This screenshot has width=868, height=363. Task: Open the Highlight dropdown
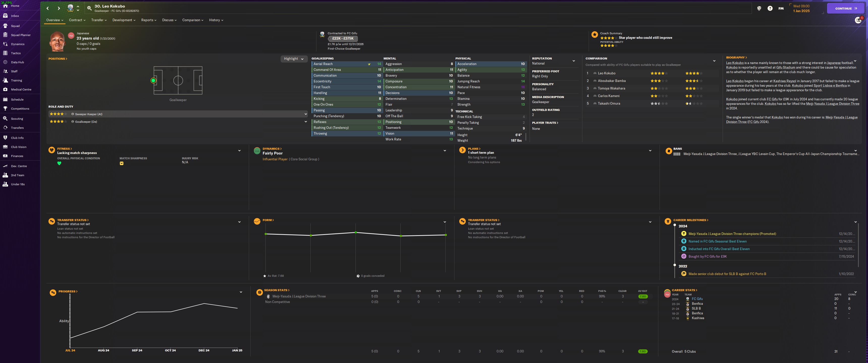click(x=294, y=59)
